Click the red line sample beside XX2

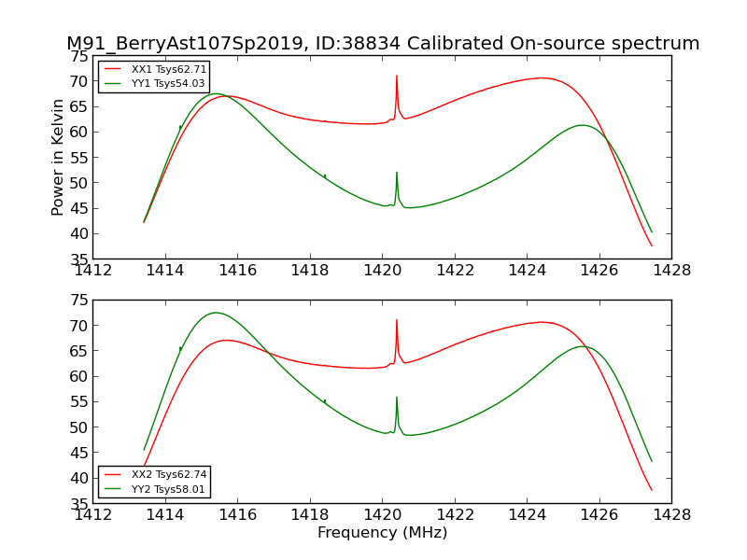[112, 474]
